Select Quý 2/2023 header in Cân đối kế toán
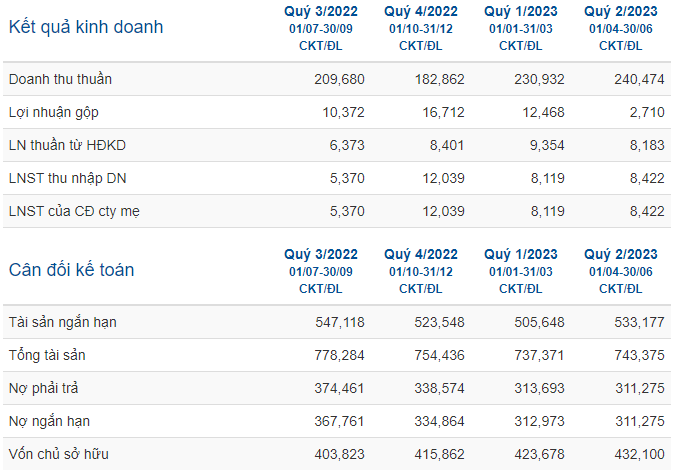Screen dimensions: 674x470 [x=621, y=255]
